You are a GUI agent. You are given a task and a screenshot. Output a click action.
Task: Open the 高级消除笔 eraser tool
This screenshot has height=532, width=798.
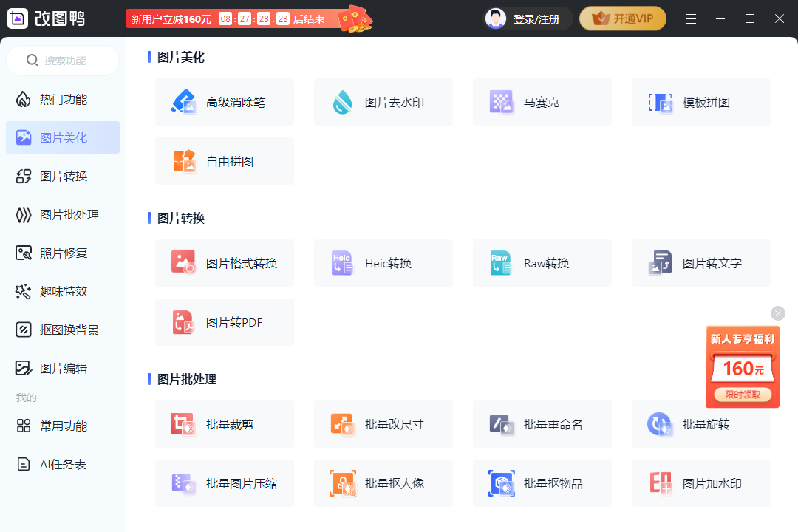pos(224,102)
